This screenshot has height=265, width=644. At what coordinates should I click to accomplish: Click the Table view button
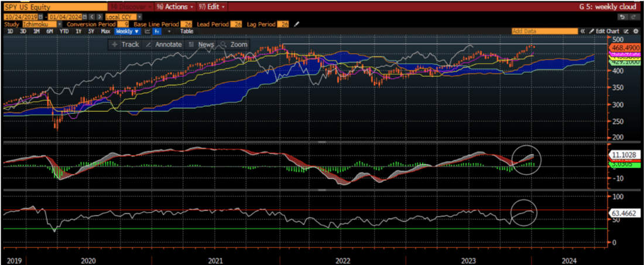click(x=186, y=31)
